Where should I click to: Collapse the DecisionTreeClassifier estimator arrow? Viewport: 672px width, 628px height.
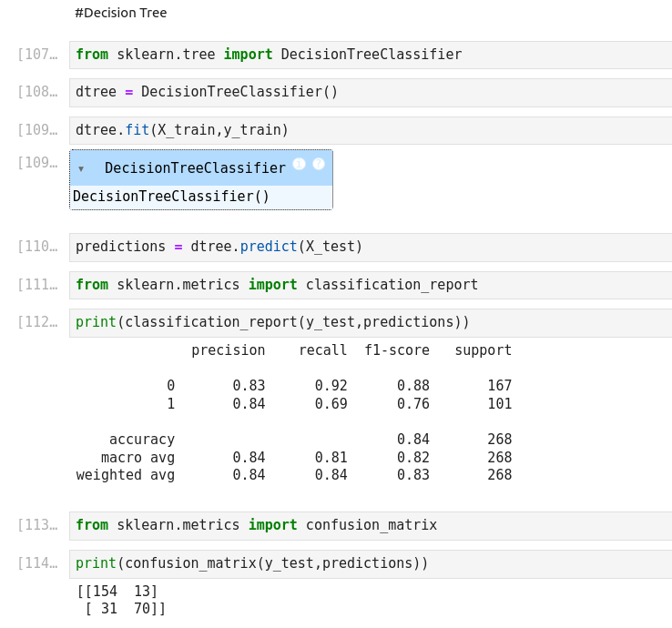tap(81, 169)
